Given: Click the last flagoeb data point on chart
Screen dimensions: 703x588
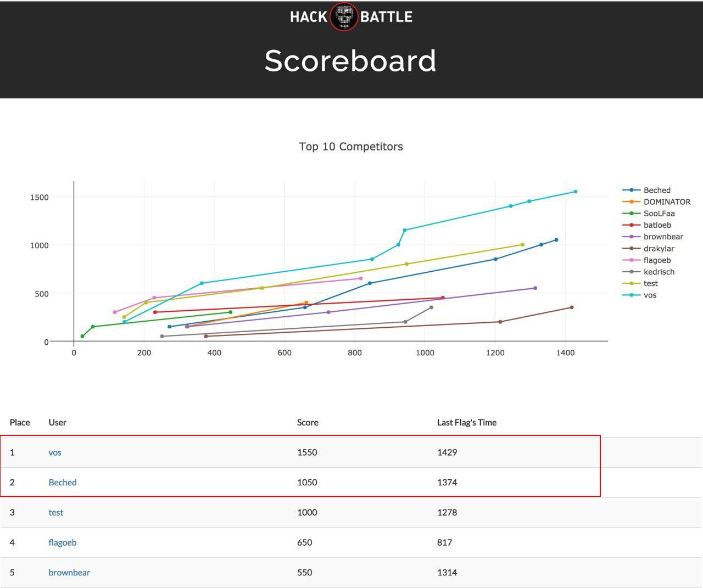Looking at the screenshot, I should coord(361,278).
